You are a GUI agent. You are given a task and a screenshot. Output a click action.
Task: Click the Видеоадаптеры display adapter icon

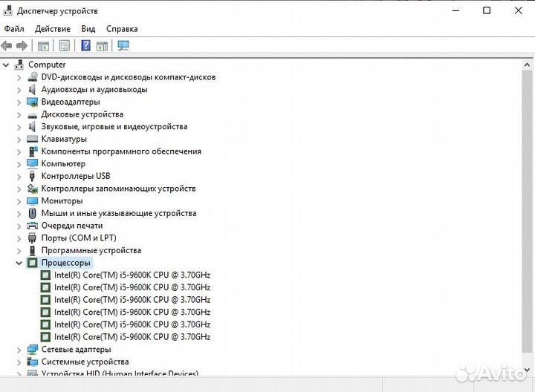coord(33,102)
